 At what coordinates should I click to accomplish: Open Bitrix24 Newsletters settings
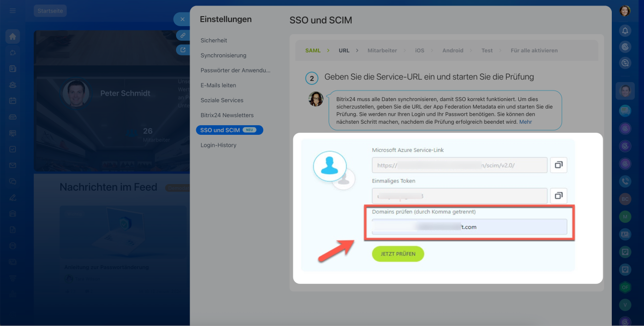coord(227,115)
